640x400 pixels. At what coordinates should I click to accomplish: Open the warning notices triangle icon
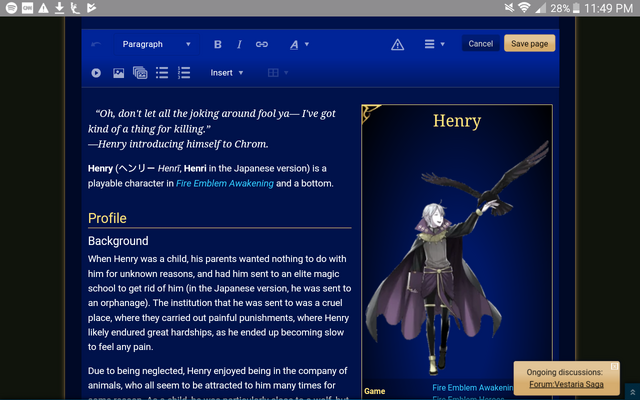(397, 44)
